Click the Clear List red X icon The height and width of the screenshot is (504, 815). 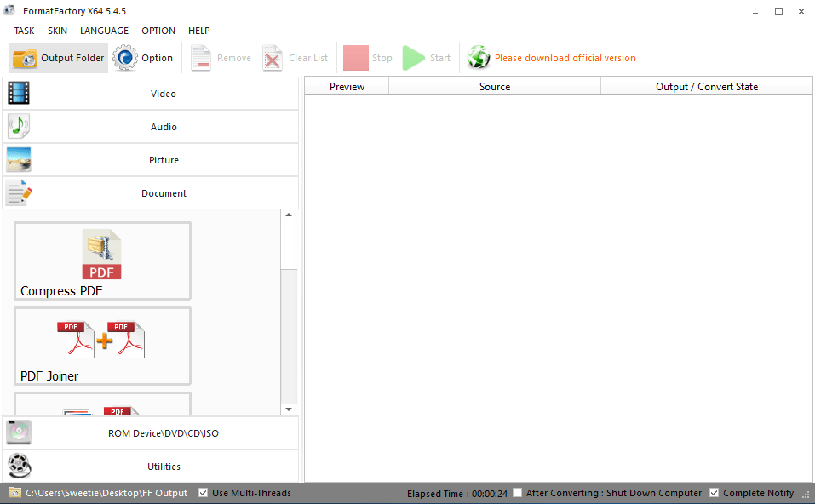click(x=273, y=58)
